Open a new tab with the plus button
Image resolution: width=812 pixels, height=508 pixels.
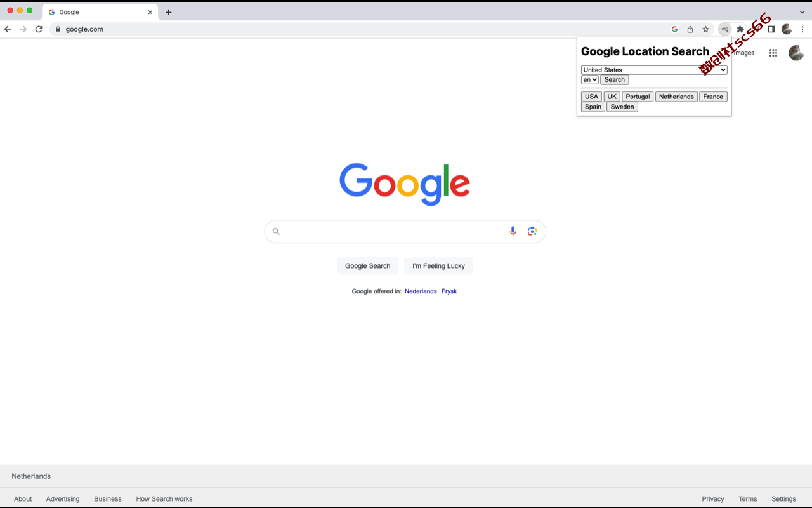coord(168,12)
